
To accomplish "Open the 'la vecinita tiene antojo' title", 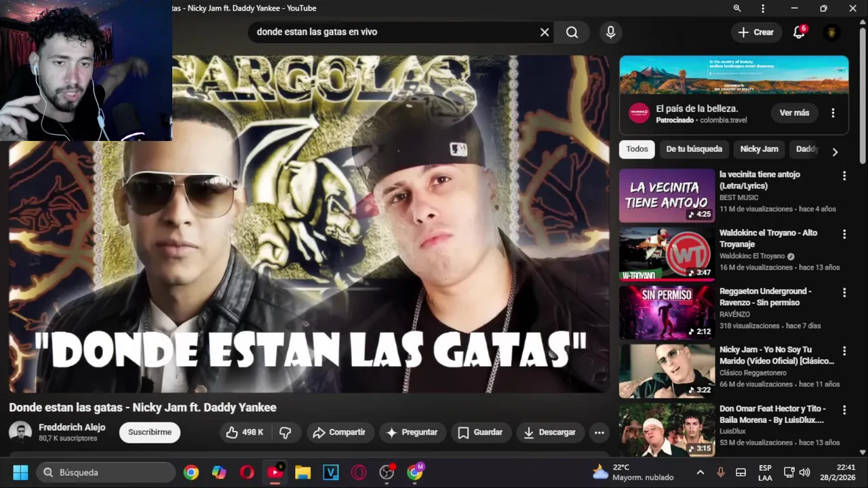I will pyautogui.click(x=759, y=180).
